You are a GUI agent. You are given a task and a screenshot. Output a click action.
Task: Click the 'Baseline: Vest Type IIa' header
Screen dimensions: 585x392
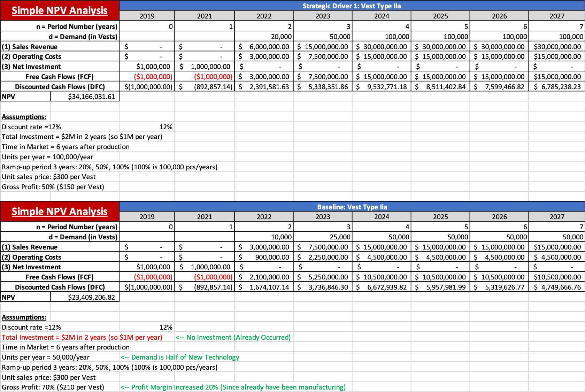coord(352,207)
